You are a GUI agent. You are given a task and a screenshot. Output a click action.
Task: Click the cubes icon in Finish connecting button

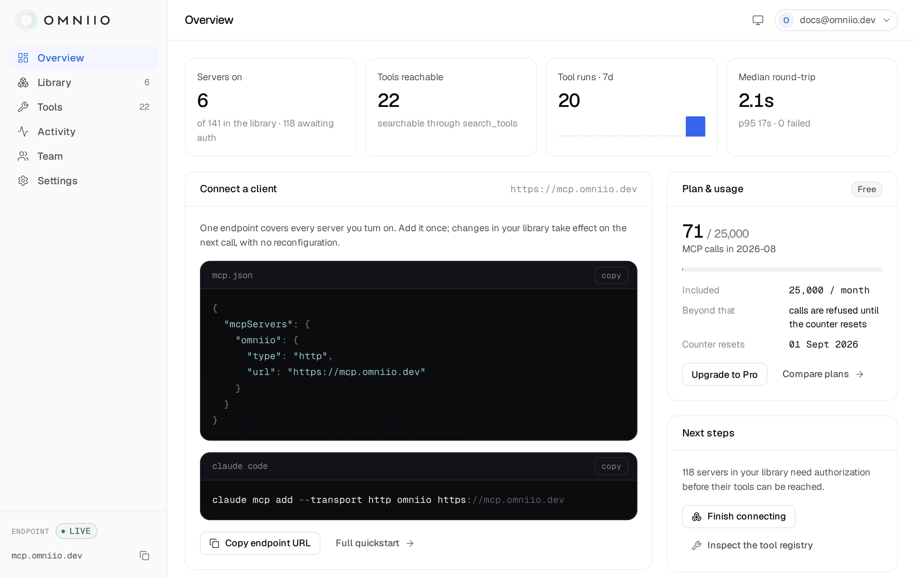click(697, 517)
